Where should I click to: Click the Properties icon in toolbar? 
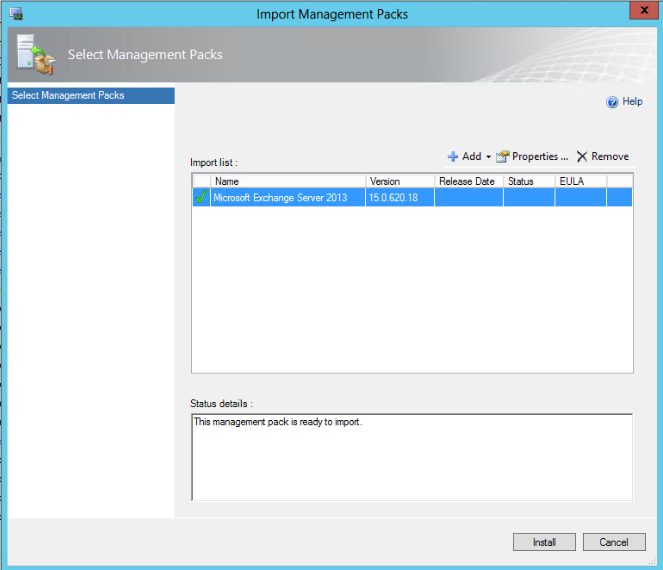pos(503,157)
